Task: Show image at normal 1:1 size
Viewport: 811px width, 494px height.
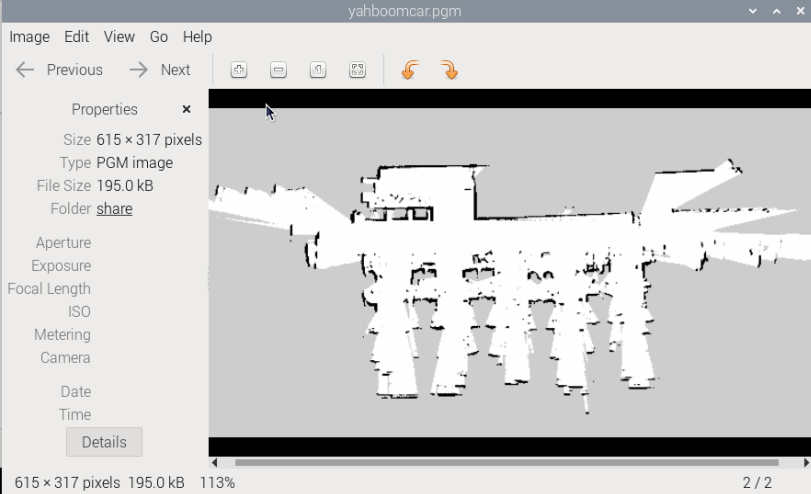Action: pos(318,70)
